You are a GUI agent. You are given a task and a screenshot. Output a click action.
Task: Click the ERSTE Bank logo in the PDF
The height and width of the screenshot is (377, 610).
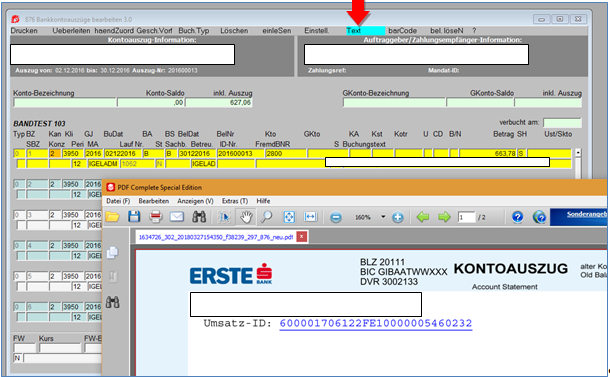pos(231,274)
